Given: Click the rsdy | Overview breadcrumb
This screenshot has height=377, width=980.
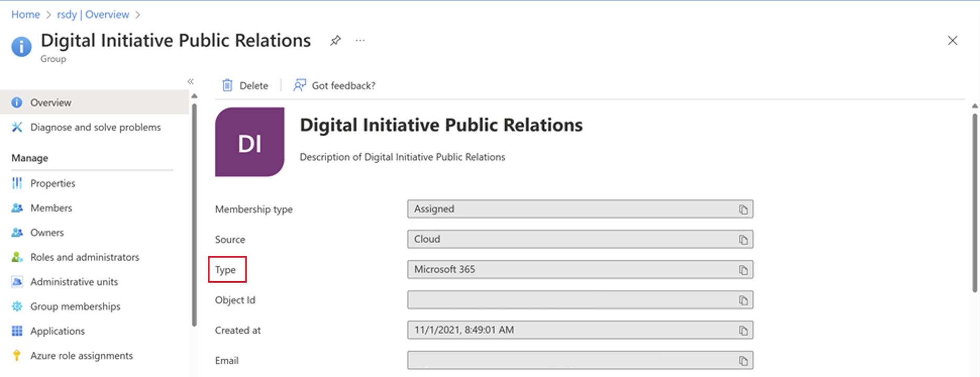Looking at the screenshot, I should [x=93, y=15].
